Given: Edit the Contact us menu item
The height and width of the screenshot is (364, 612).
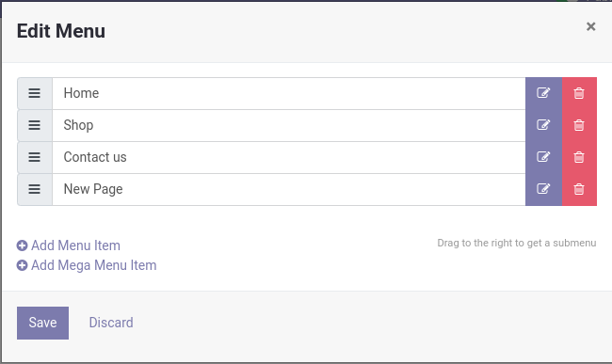Looking at the screenshot, I should (543, 157).
